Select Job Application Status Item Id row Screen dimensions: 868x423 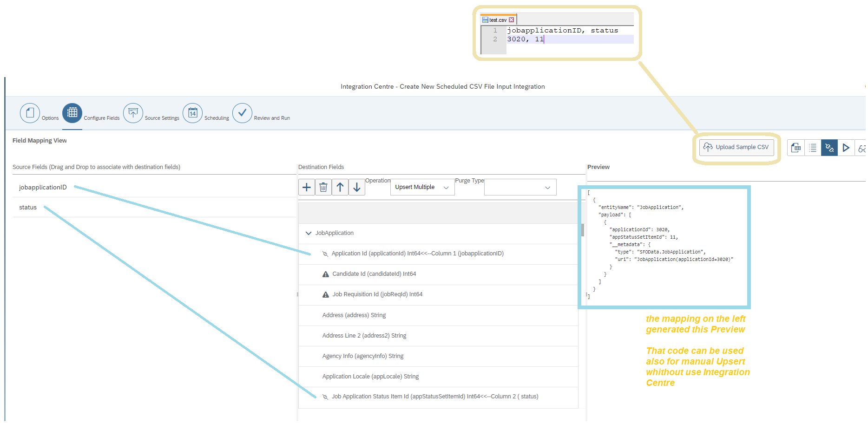click(x=438, y=397)
